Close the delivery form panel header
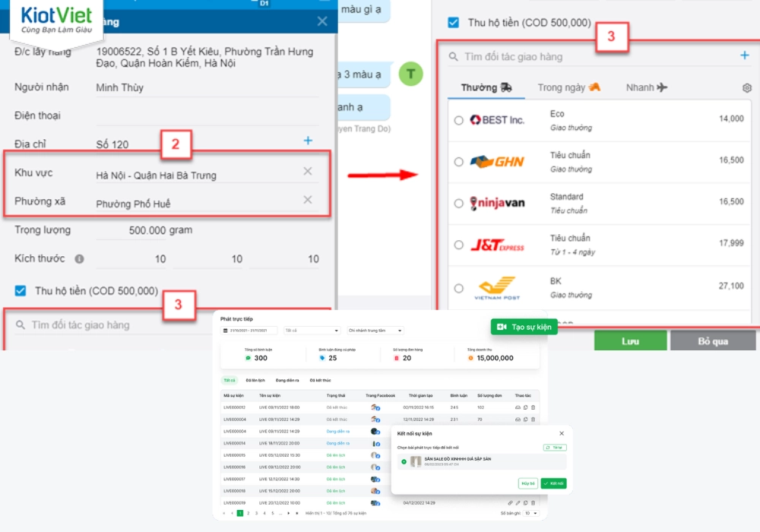Viewport: 760px width, 532px height. [321, 21]
